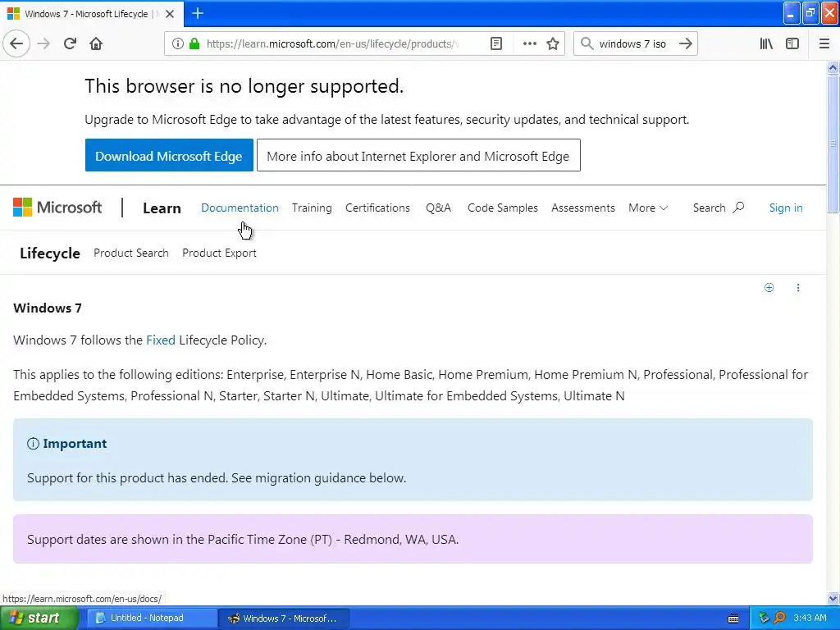This screenshot has width=840, height=630.
Task: Click the tray magnifier search icon
Action: click(x=779, y=618)
